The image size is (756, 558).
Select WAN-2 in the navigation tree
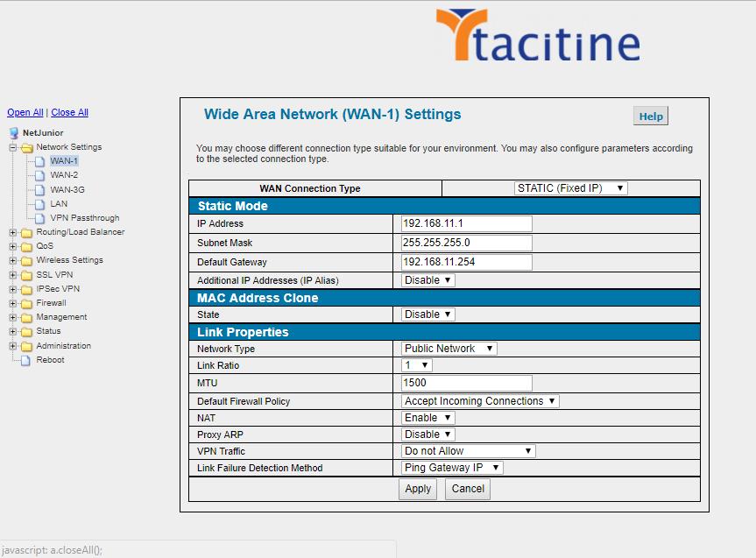[x=64, y=175]
